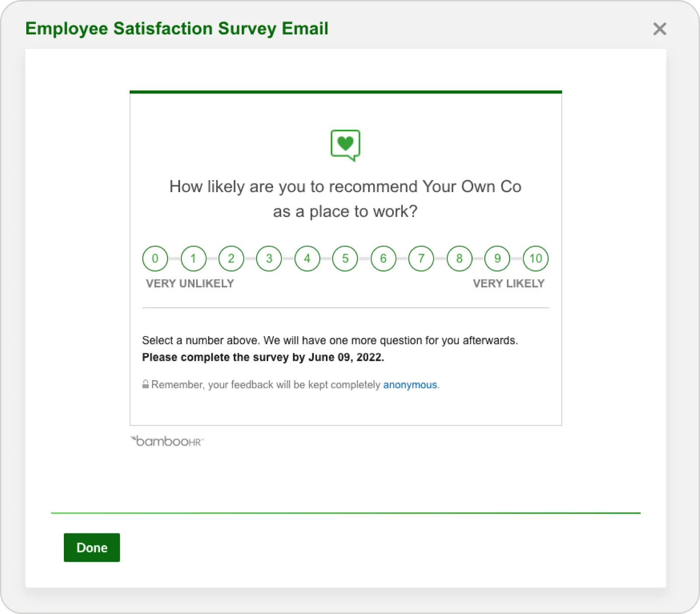Click the Done button
The image size is (700, 614).
92,548
